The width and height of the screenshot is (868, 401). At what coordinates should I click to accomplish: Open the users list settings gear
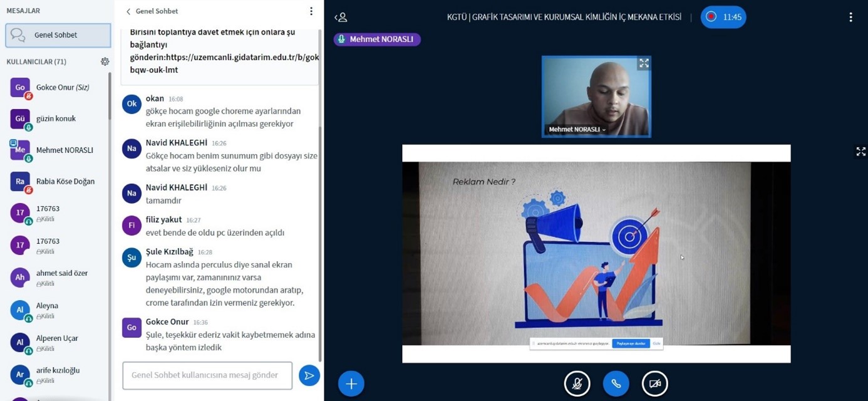tap(105, 61)
